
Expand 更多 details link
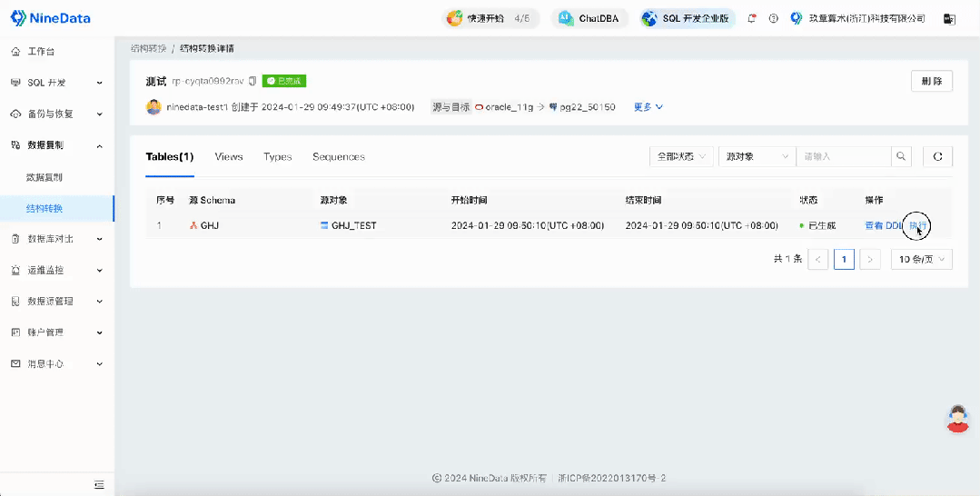(x=648, y=107)
